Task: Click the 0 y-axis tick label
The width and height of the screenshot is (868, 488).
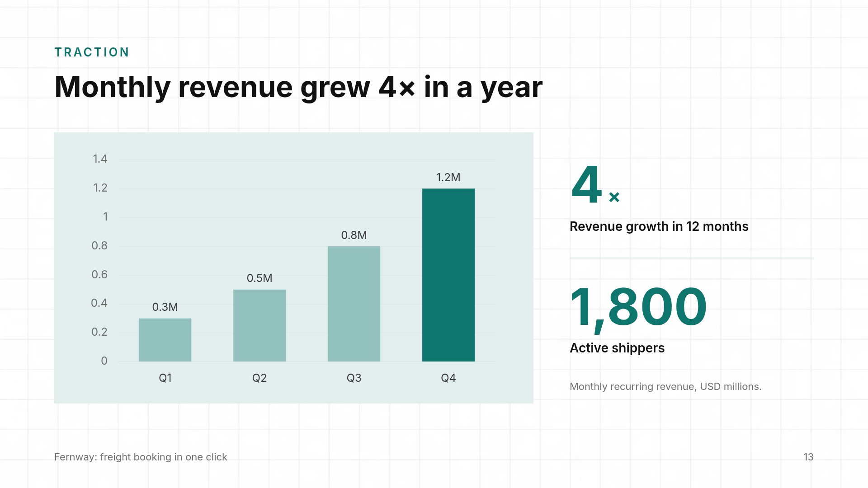Action: point(104,361)
